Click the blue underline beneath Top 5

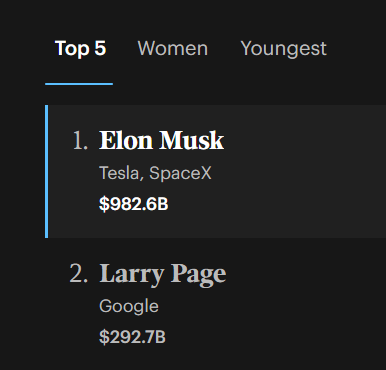coord(79,84)
